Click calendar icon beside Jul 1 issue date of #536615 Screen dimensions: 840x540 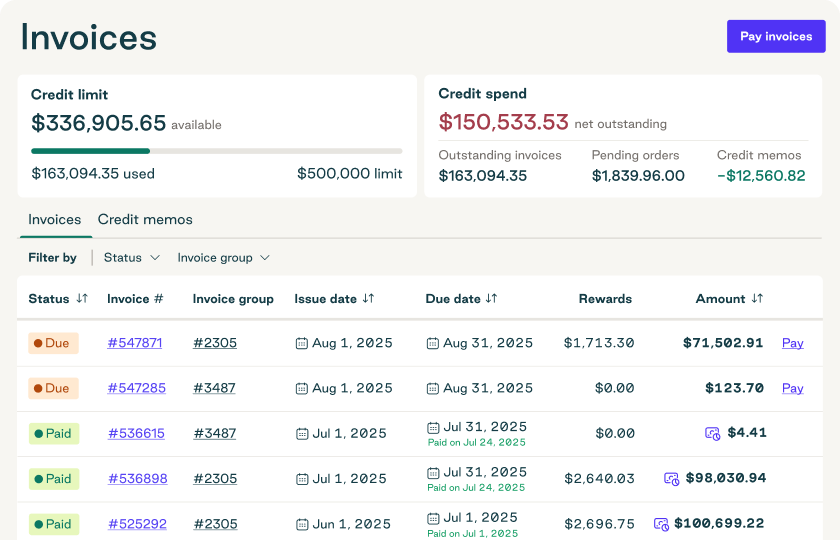[302, 434]
